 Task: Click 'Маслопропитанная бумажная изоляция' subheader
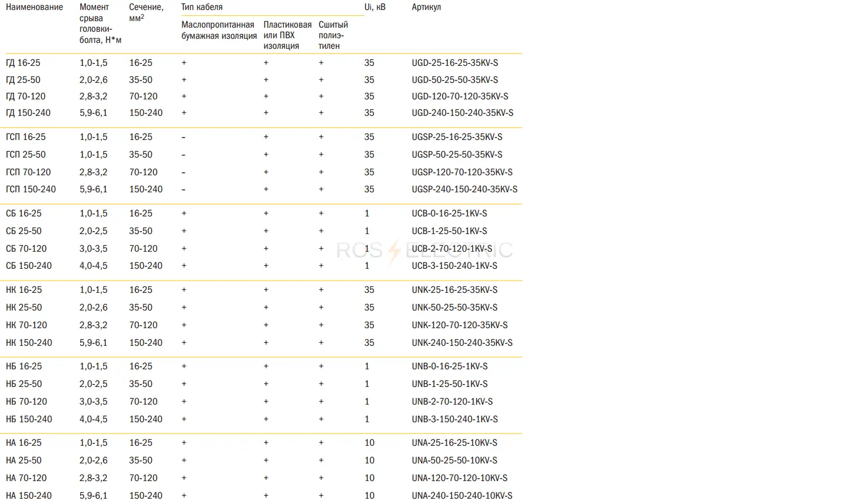pyautogui.click(x=219, y=30)
